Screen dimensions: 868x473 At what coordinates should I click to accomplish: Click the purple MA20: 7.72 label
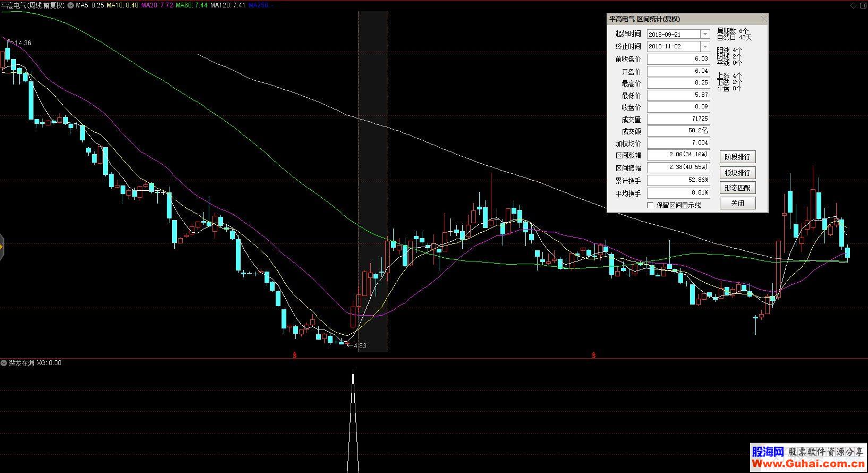coord(157,5)
